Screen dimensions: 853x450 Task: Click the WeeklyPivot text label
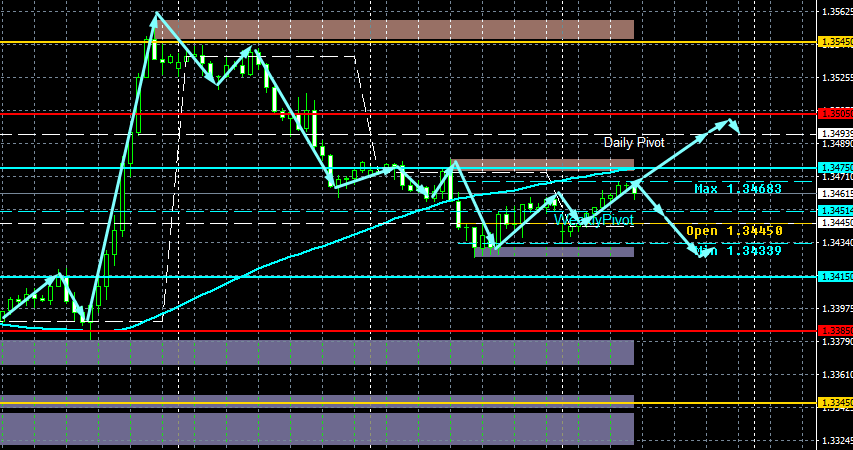tap(594, 220)
